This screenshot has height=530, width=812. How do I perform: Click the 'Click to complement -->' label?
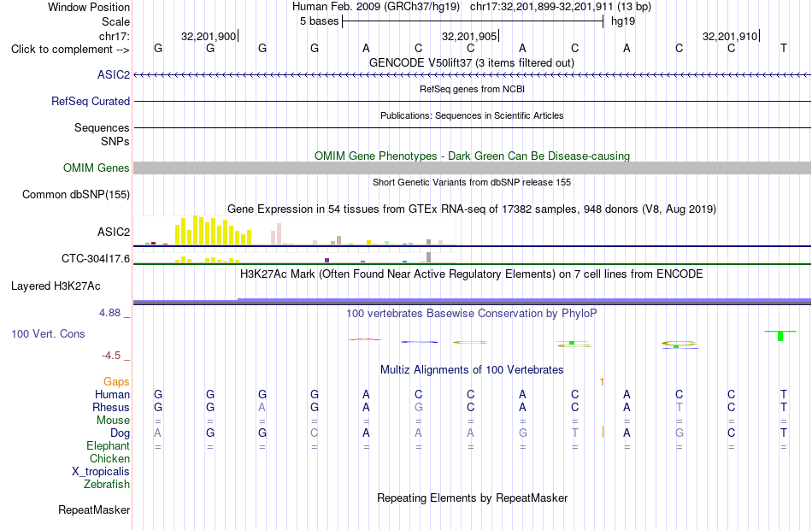pos(70,50)
